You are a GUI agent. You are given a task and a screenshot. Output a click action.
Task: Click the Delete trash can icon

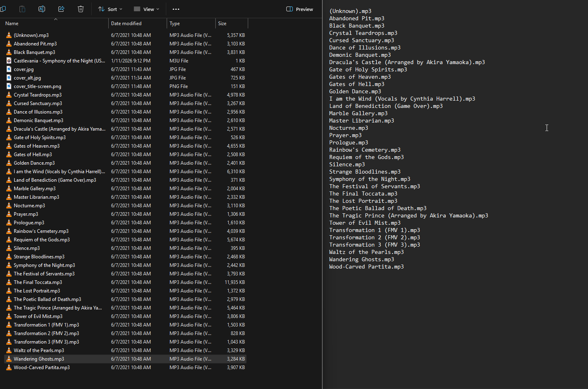(81, 9)
